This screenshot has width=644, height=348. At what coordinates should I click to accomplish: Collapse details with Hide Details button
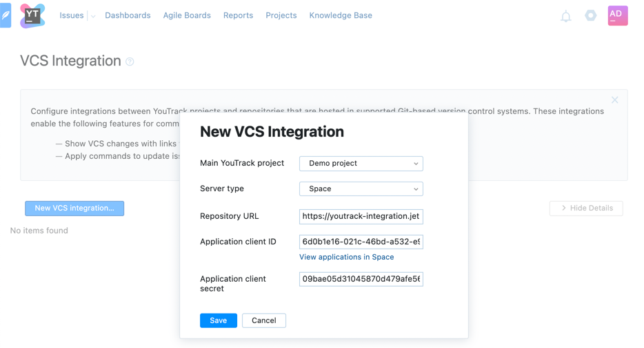(586, 209)
